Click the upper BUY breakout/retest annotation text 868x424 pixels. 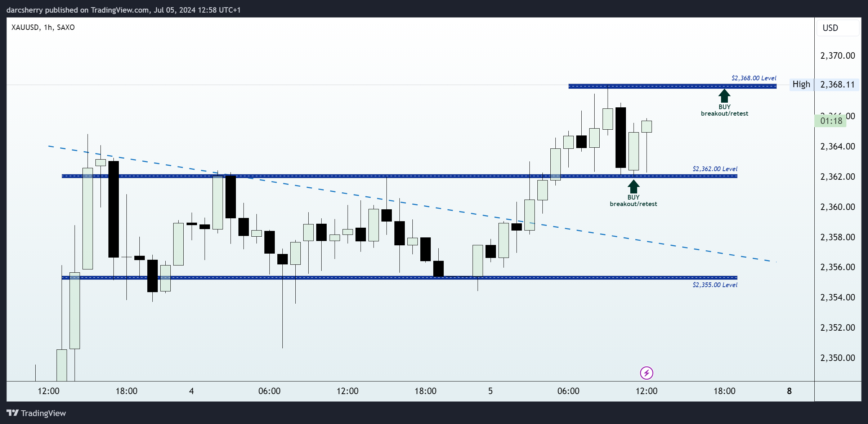(x=724, y=110)
